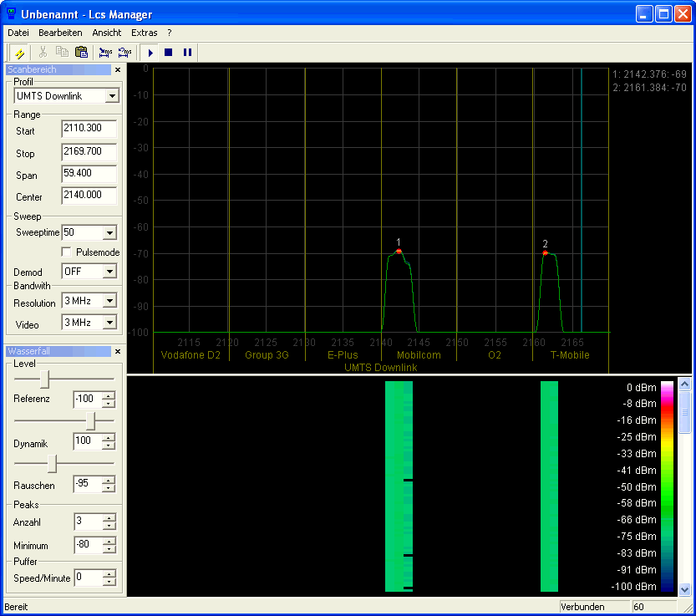The height and width of the screenshot is (616, 696).
Task: Click the lightning connect icon in toolbar
Action: [19, 53]
